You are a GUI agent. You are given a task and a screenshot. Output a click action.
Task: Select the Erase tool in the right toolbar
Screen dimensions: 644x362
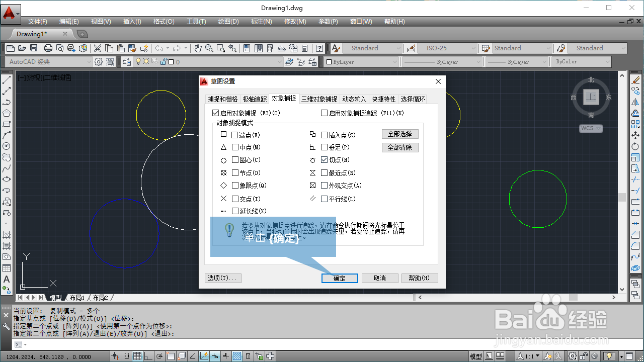pyautogui.click(x=636, y=80)
